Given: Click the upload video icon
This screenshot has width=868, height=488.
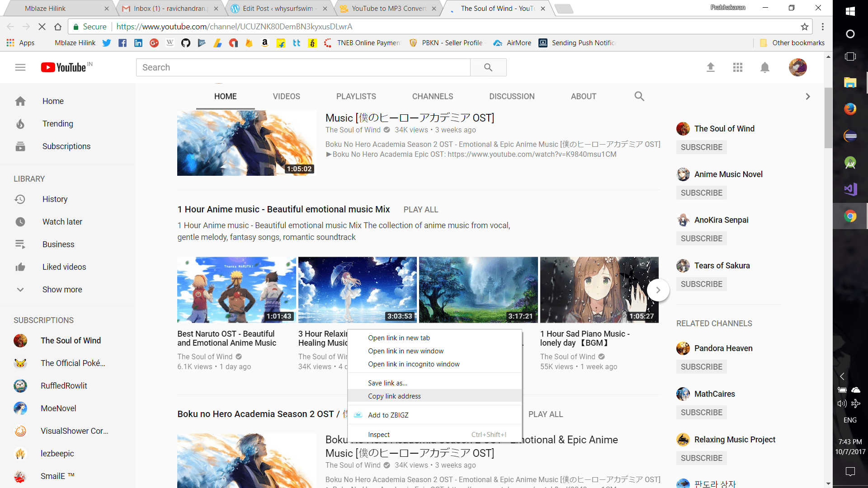Looking at the screenshot, I should click(710, 67).
